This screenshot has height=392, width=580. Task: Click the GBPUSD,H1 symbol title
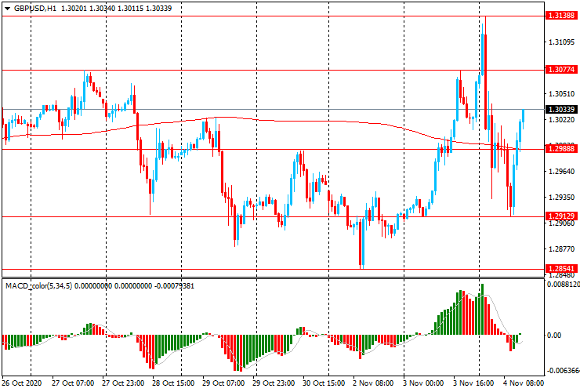[35, 9]
